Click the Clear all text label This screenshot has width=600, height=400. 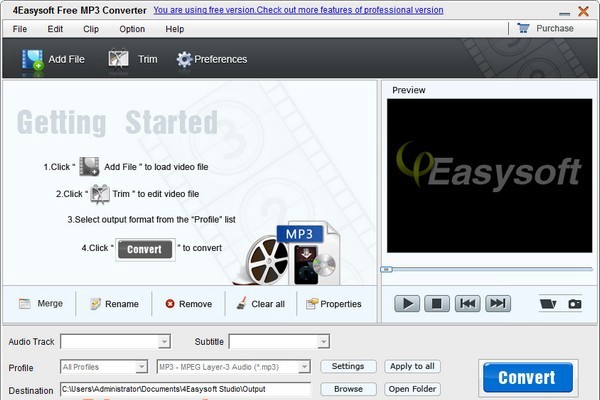tap(268, 304)
